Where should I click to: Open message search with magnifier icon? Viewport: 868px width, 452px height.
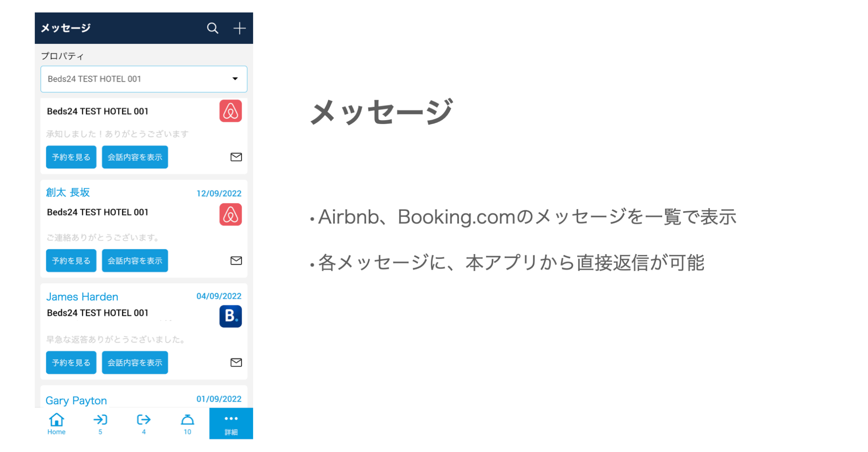[212, 28]
